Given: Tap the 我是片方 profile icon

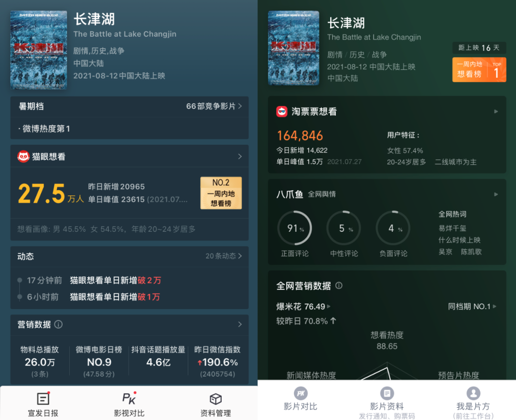Looking at the screenshot, I should pos(473,393).
